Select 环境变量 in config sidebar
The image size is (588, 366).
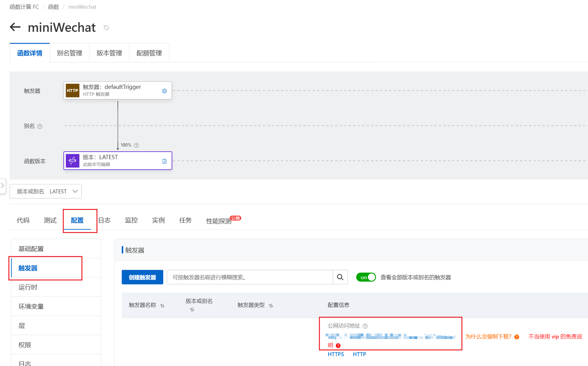(x=56, y=306)
